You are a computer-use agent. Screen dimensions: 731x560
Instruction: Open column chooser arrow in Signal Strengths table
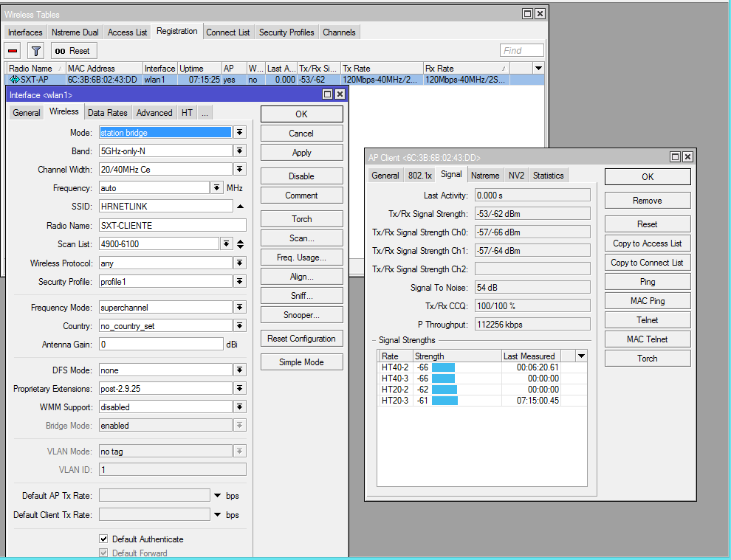click(x=581, y=356)
